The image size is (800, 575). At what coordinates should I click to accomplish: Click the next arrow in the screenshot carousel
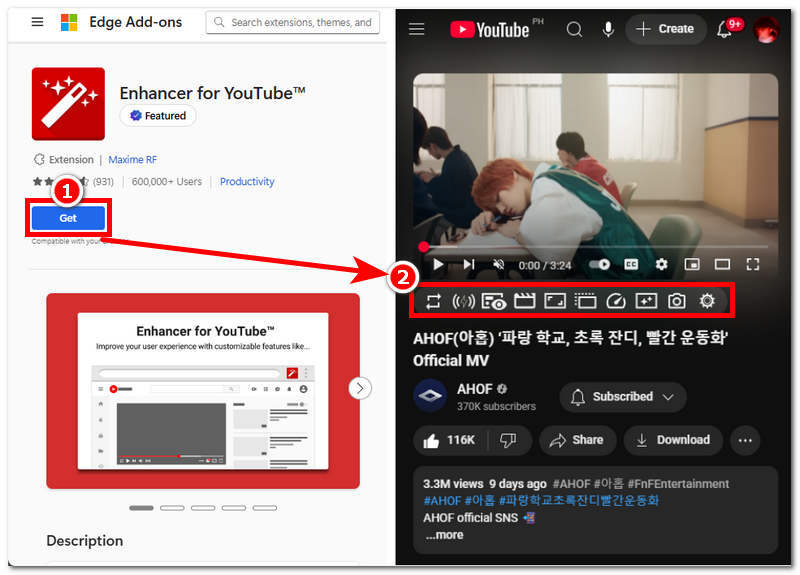360,388
